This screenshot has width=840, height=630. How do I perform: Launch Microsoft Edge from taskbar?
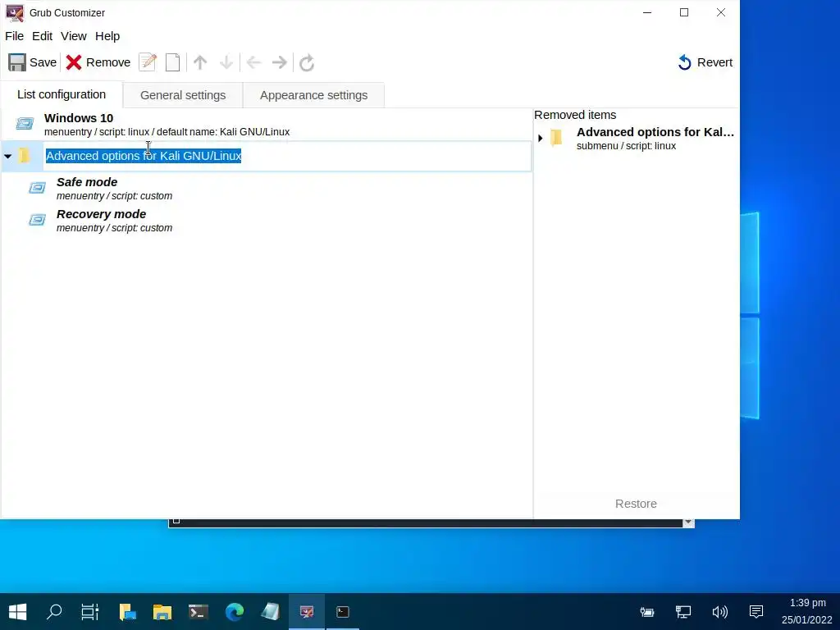[x=235, y=612]
